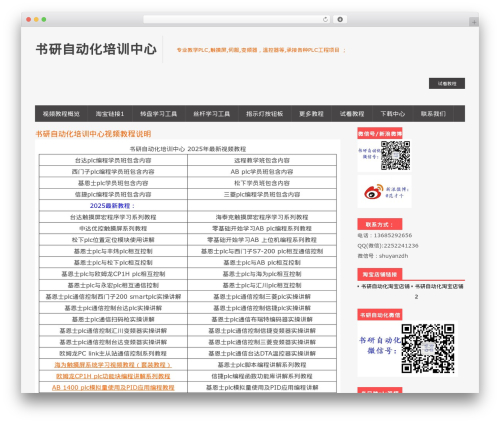
Task: Open a new tab with plus icon
Action: [x=474, y=22]
